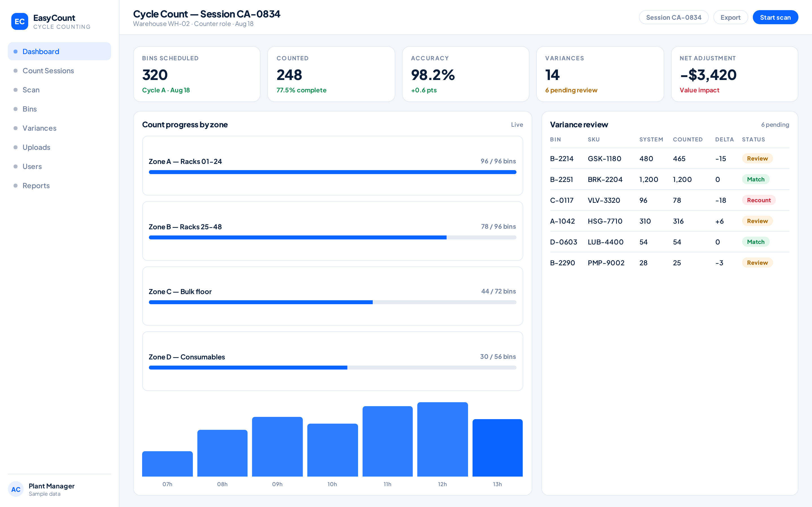Click the Net Adjustment card
812x507 pixels.
pyautogui.click(x=734, y=74)
